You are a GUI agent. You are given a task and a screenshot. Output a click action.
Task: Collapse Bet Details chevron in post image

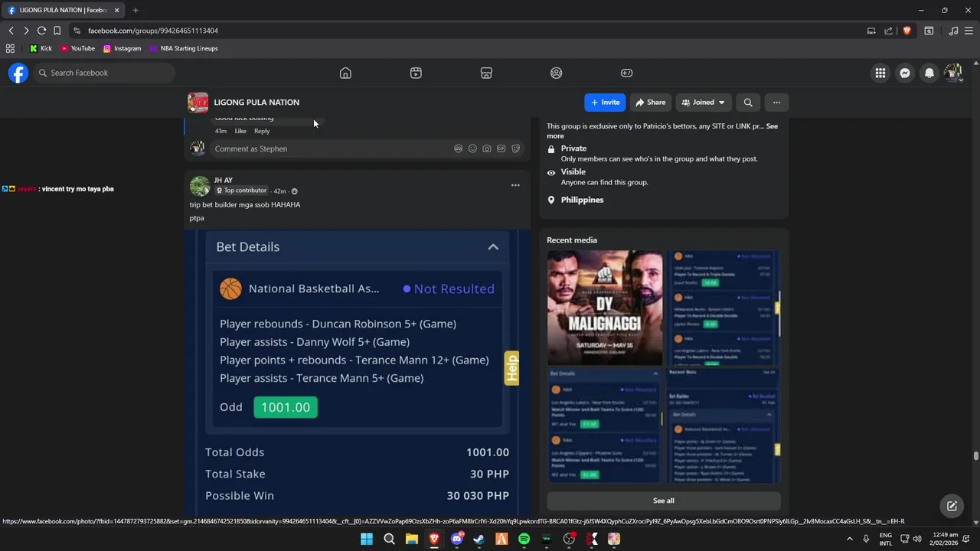[x=493, y=247]
